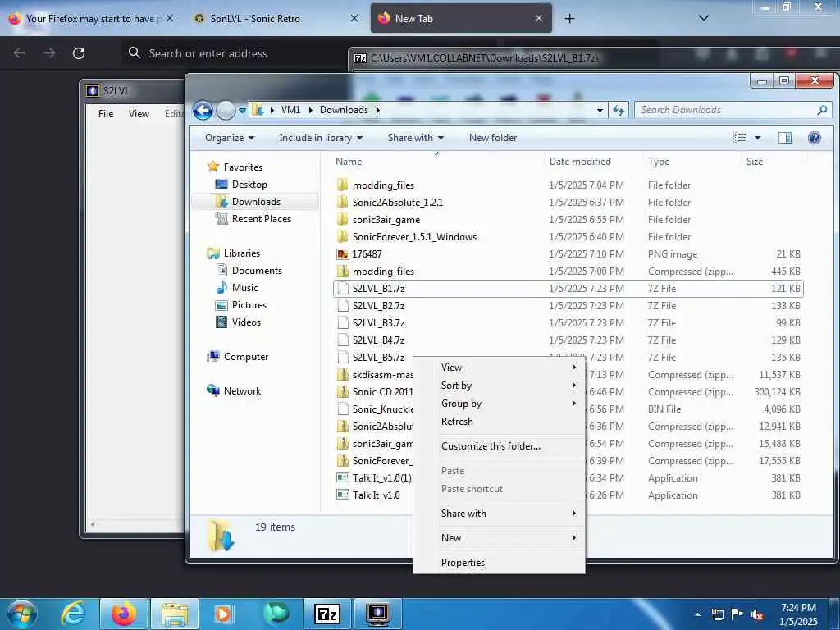Click the Firefox taskbar icon

coord(124,614)
